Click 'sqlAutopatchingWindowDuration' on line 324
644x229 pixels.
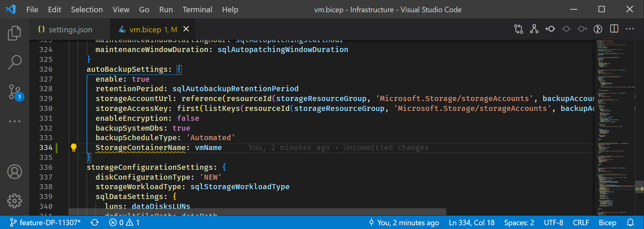pos(283,50)
